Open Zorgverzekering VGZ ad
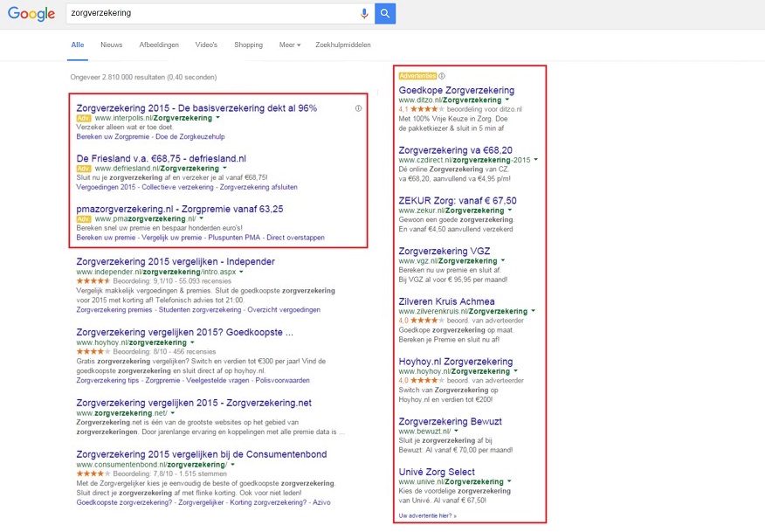 coord(444,251)
